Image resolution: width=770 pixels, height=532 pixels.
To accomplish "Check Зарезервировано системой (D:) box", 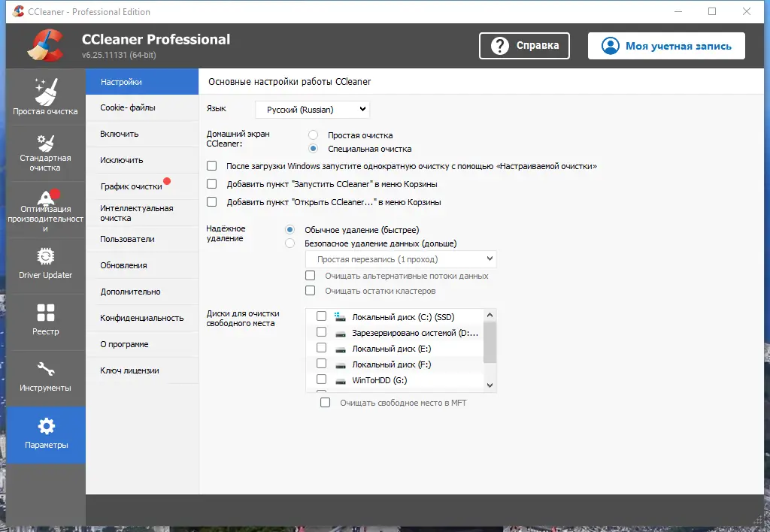I will click(322, 332).
